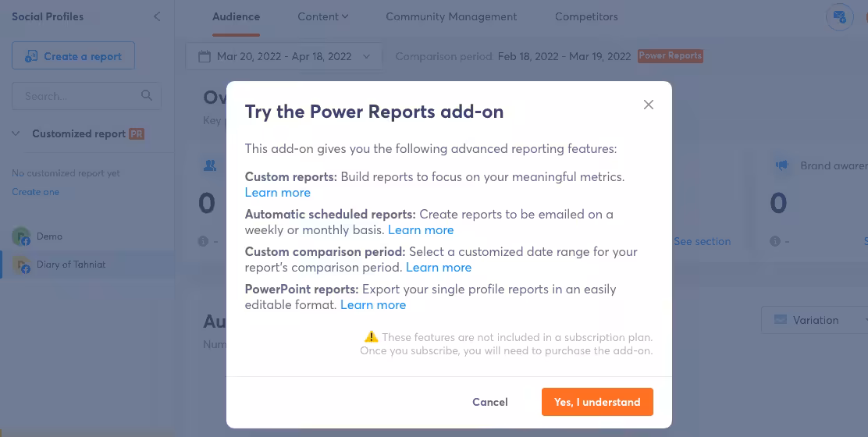Click the Brand awareness megaphone icon

pos(781,165)
